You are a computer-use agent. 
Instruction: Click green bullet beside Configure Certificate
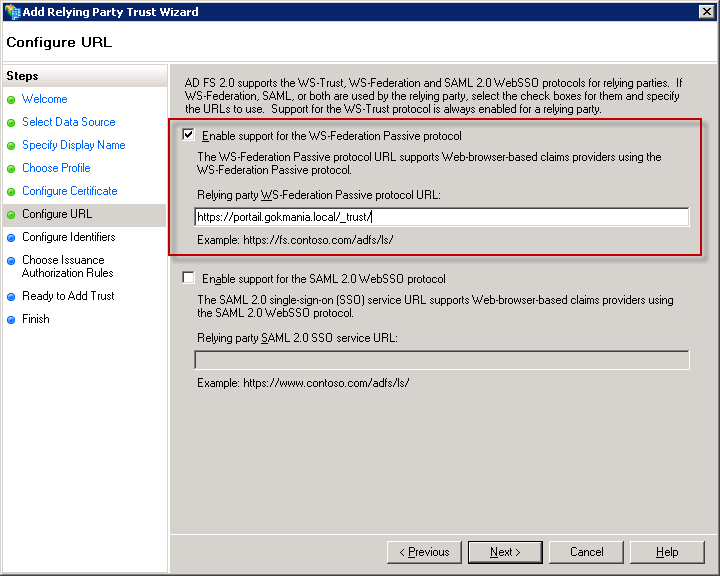[x=11, y=192]
